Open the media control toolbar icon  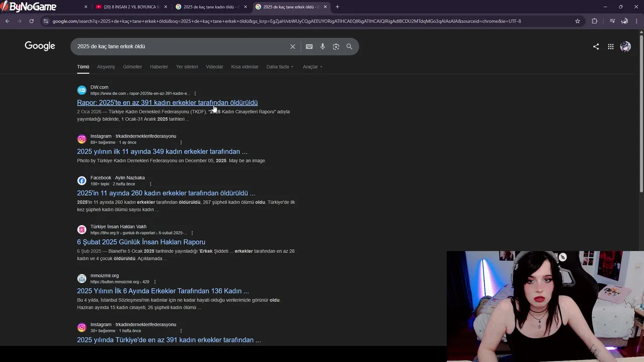pos(612,21)
